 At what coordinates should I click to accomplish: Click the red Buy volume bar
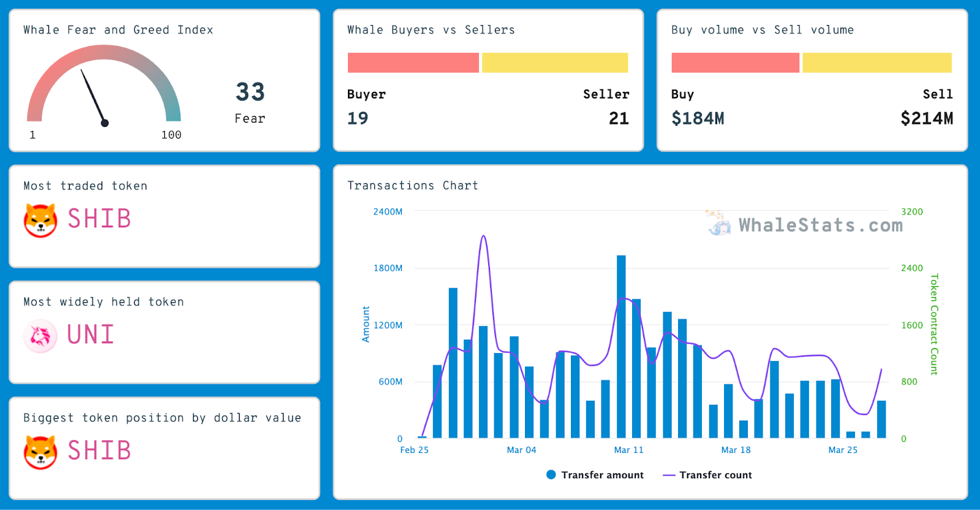coord(735,63)
